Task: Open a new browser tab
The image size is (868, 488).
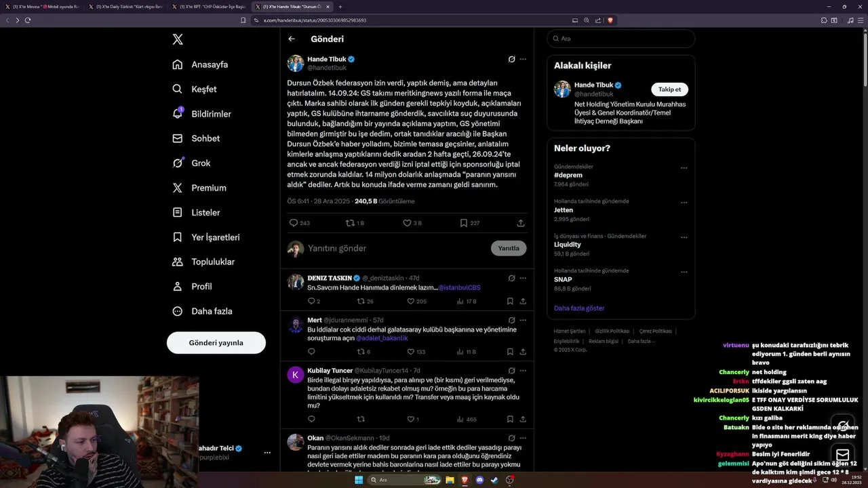Action: click(x=340, y=7)
